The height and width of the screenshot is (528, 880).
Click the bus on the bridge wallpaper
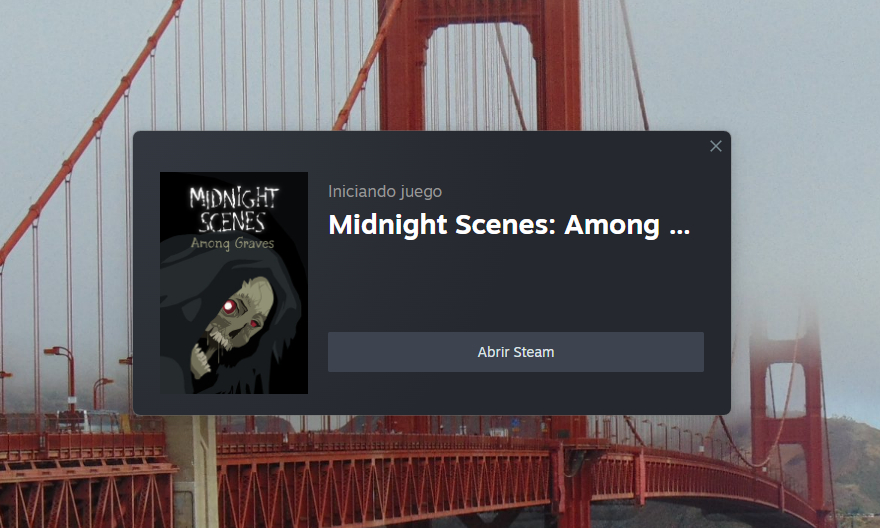pyautogui.click(x=89, y=421)
